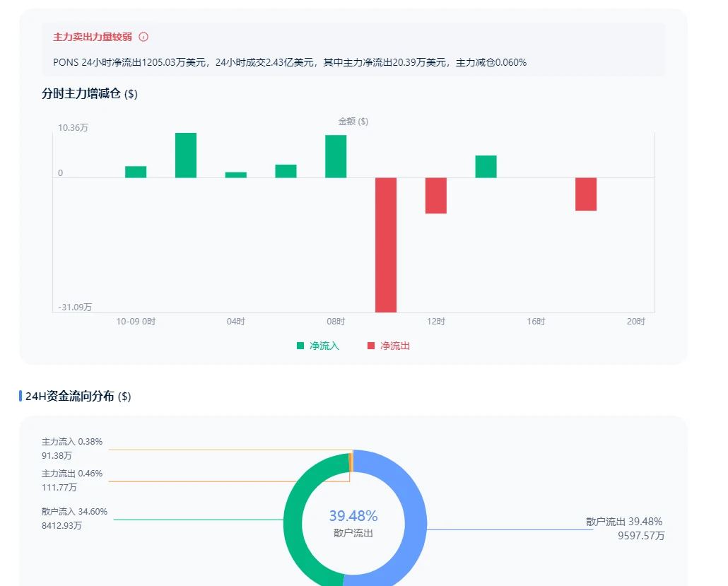728x586 pixels.
Task: Click the PONS 24小时净流出 summary sentence
Action: click(290, 62)
